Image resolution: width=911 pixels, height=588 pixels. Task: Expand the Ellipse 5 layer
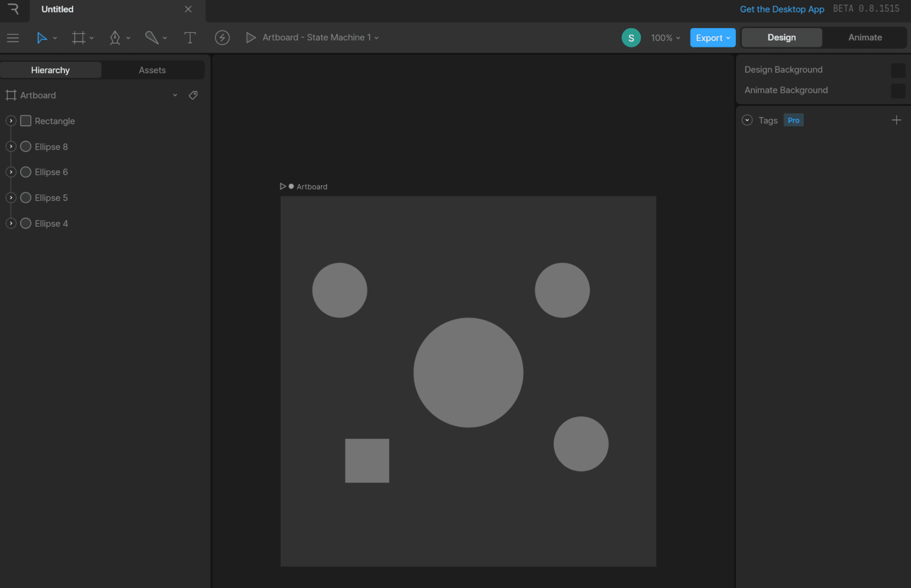pos(11,197)
